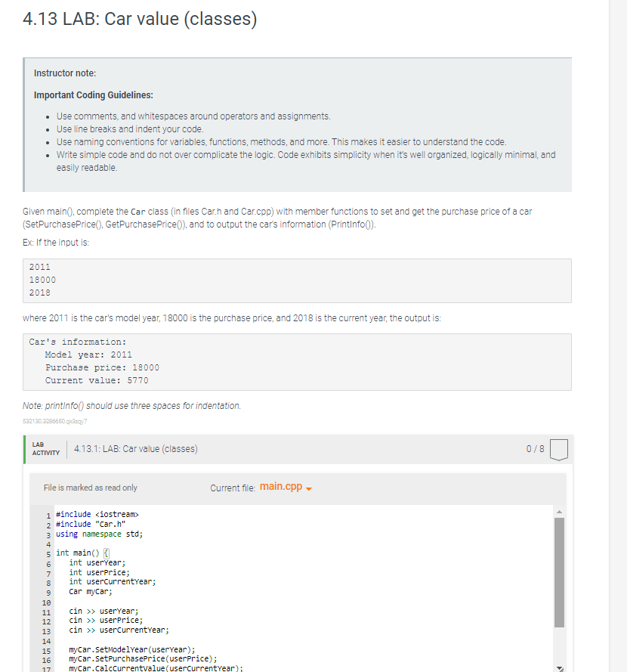Image resolution: width=627 pixels, height=672 pixels.
Task: Click the cin >> userPrice; code line
Action: pos(106,620)
